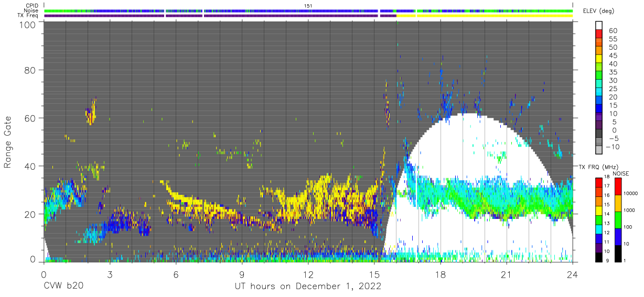Select blue segment of NOISE color bar
Viewport: 644px width, 297px height.
click(x=618, y=236)
